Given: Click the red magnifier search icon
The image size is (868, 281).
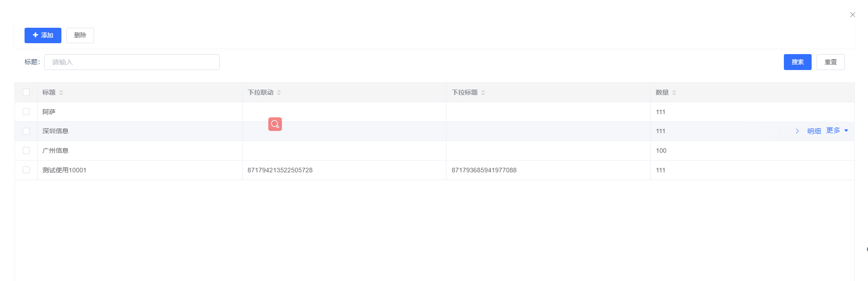Looking at the screenshot, I should tap(275, 124).
